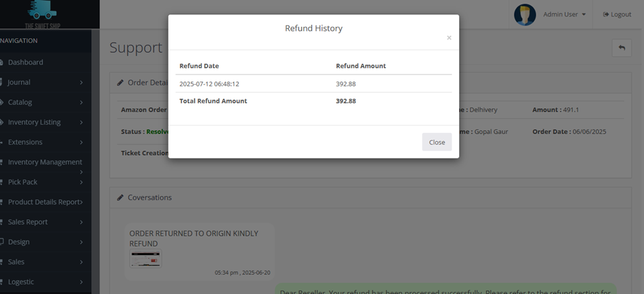Click the Refund Amount column header
644x294 pixels.
pos(360,66)
